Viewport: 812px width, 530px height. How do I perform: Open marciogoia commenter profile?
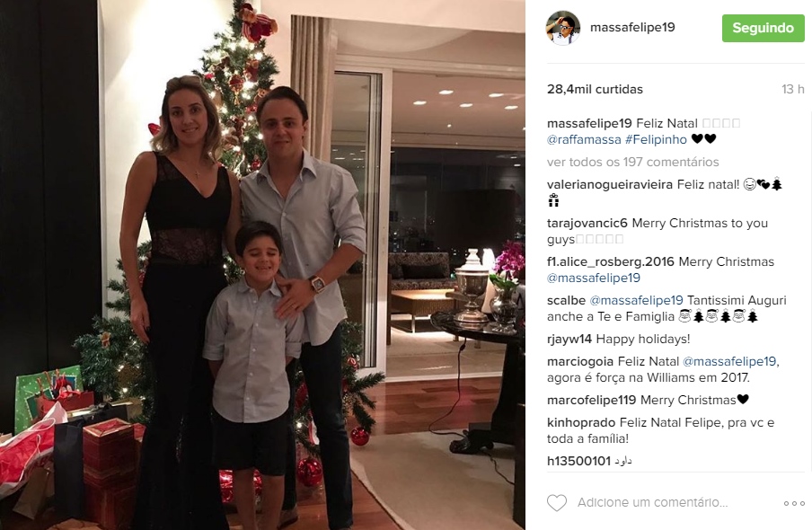click(x=580, y=362)
